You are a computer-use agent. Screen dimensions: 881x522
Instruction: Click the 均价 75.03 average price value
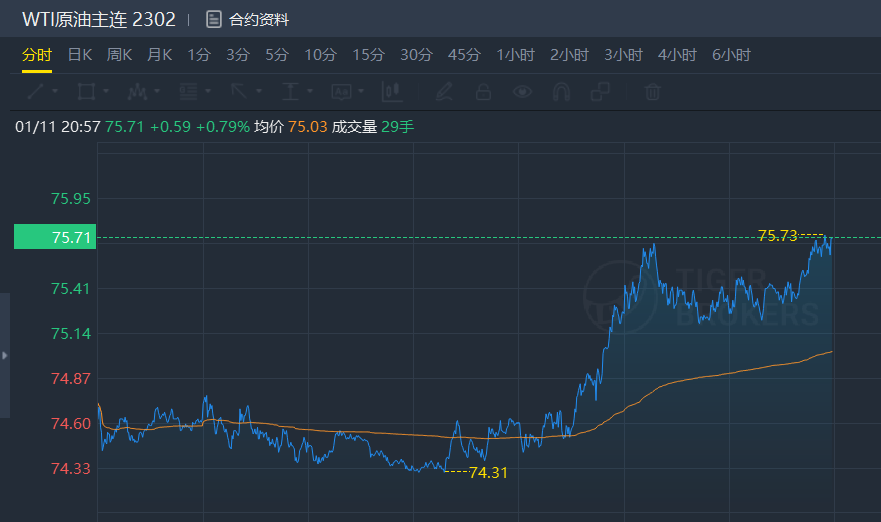(x=308, y=126)
